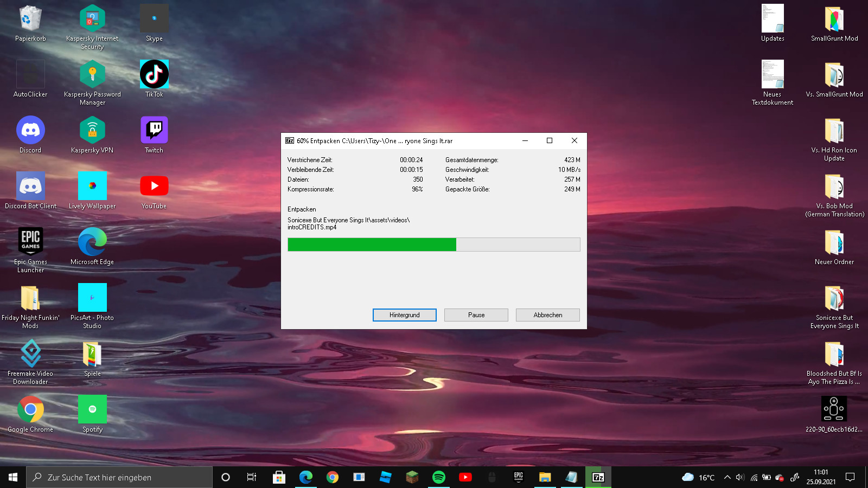Launch the TikTok desktop shortcut
This screenshot has width=868, height=488.
pyautogui.click(x=154, y=74)
